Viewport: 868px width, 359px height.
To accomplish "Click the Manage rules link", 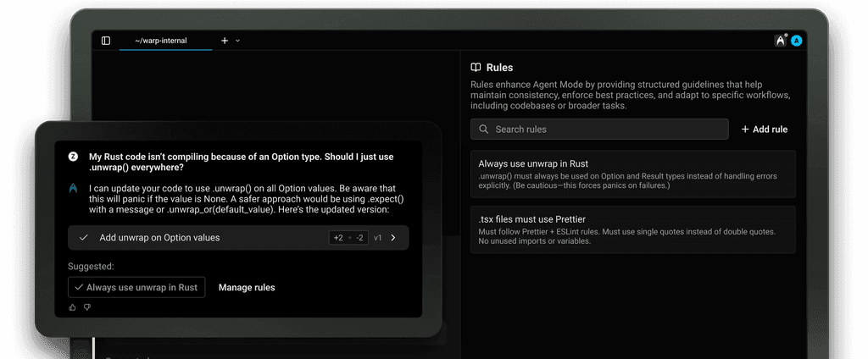I will tap(247, 287).
